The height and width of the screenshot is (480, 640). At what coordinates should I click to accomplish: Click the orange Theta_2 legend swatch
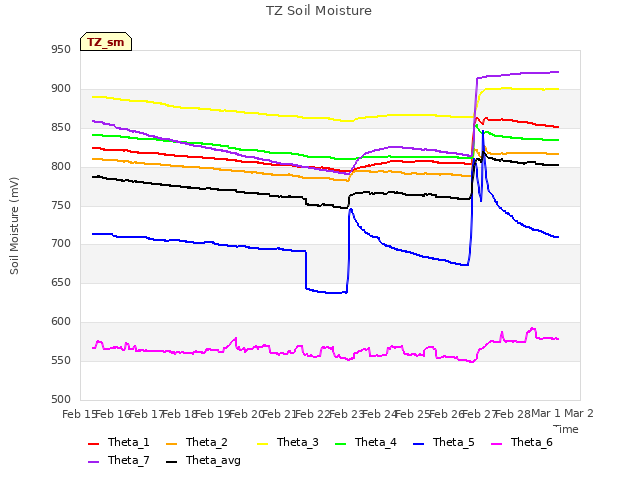coord(171,443)
